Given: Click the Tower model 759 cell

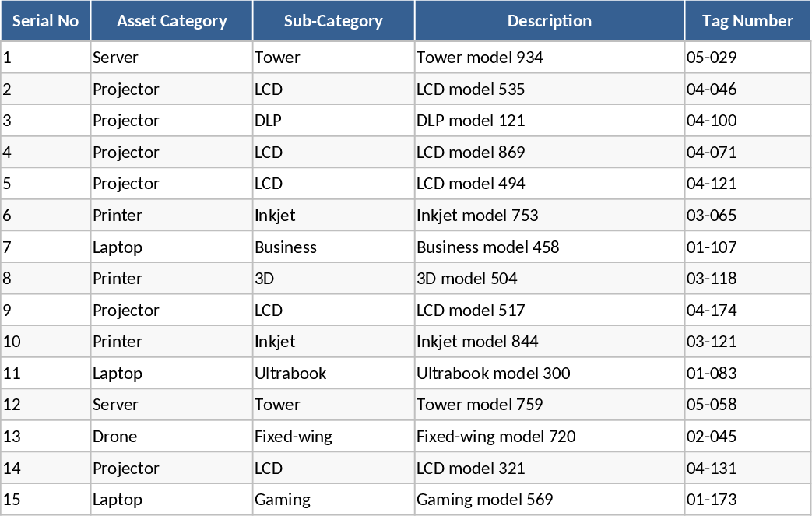Looking at the screenshot, I should [480, 405].
